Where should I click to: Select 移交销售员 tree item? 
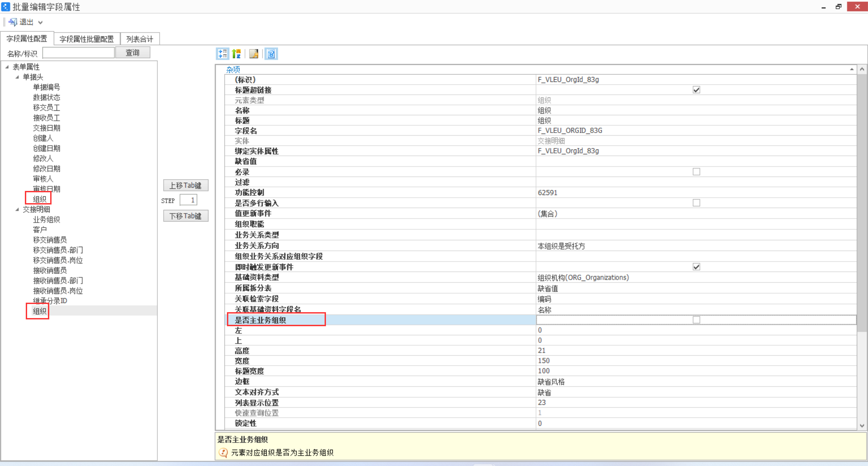click(x=50, y=240)
